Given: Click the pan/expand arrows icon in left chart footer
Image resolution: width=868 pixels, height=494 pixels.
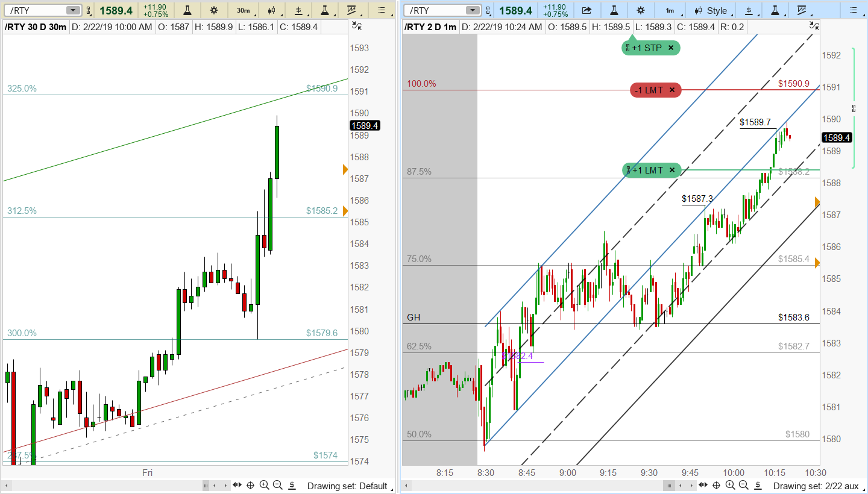Looking at the screenshot, I should tap(237, 486).
